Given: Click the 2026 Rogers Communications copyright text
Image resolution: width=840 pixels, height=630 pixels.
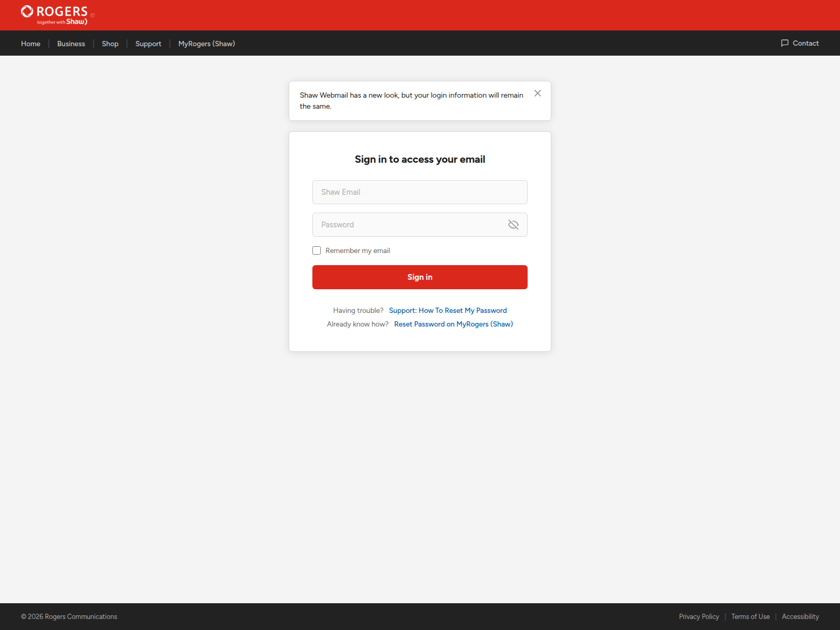Looking at the screenshot, I should coord(69,616).
